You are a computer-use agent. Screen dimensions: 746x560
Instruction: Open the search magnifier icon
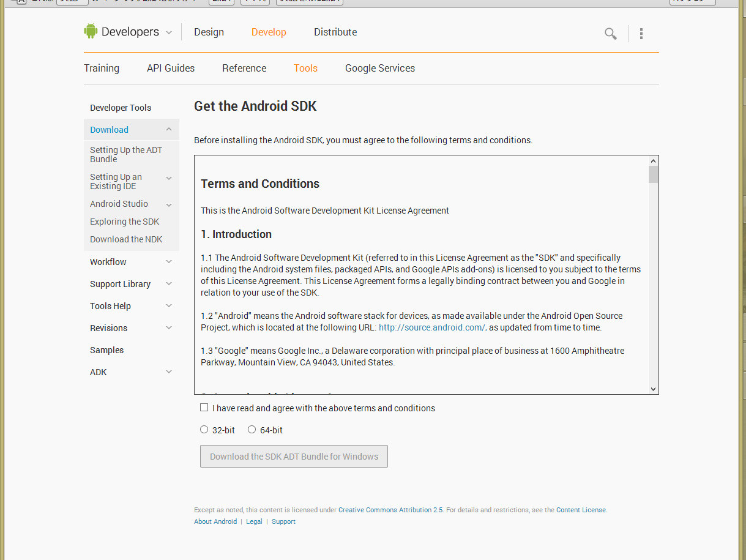pos(610,34)
